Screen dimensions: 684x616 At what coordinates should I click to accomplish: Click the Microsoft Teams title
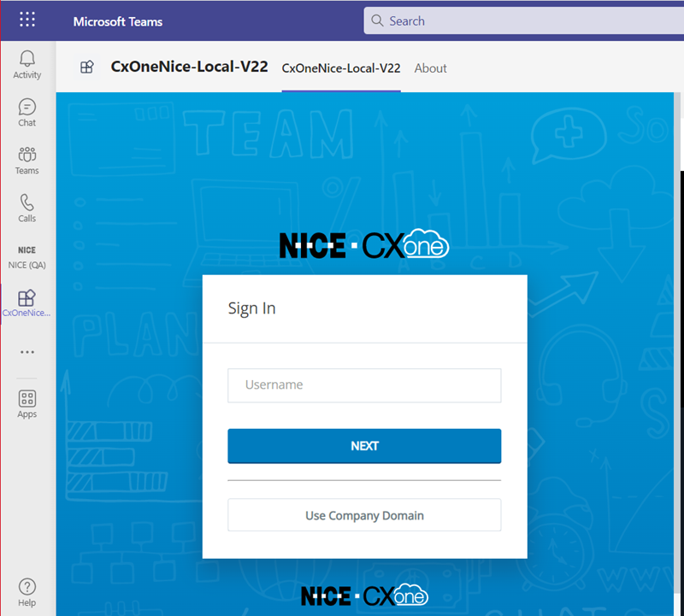click(x=118, y=21)
